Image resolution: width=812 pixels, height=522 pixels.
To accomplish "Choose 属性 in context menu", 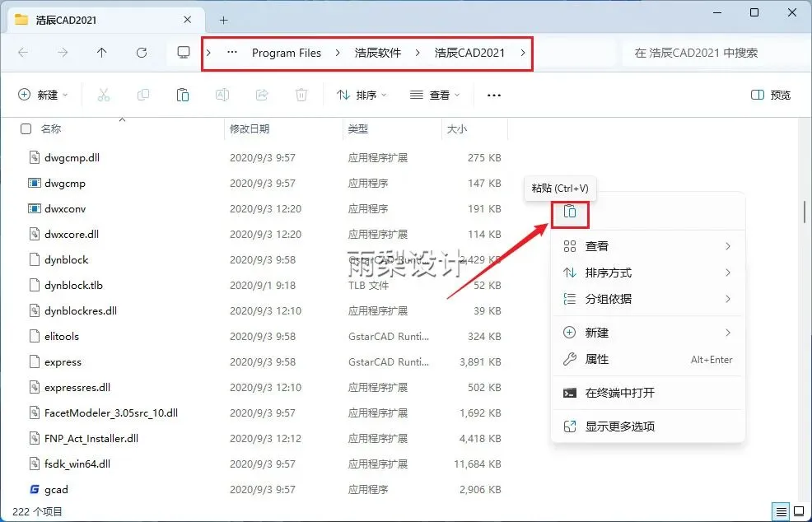I will 648,359.
